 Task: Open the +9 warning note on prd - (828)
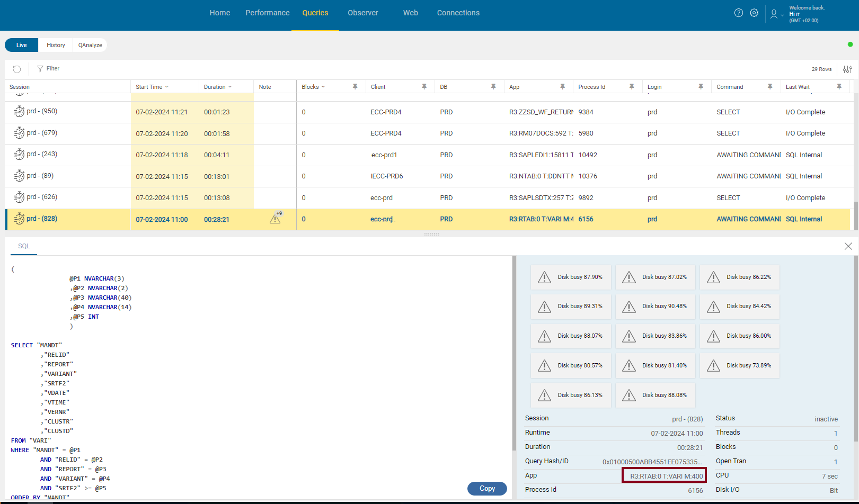[x=276, y=218]
